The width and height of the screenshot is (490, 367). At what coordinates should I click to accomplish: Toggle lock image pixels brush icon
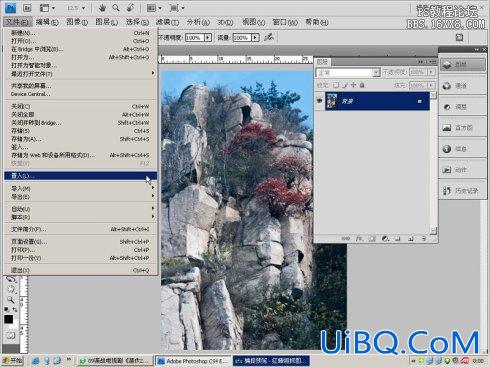point(345,85)
